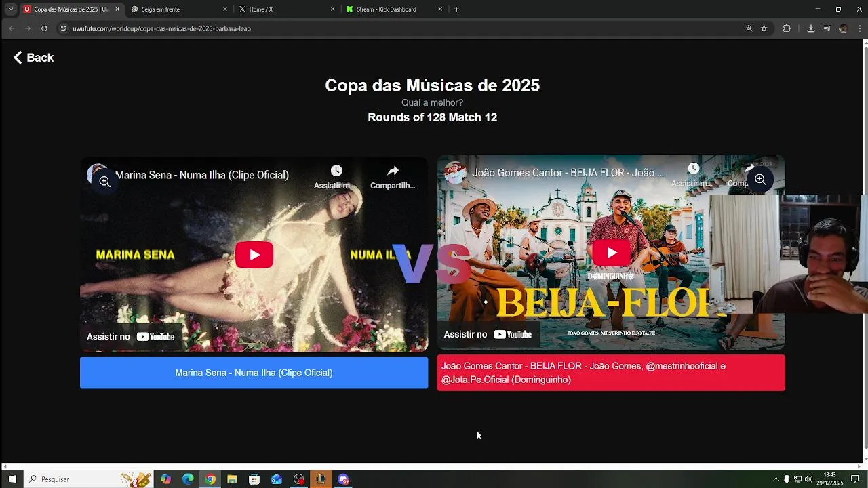Open the media controls icon in toolbar
The height and width of the screenshot is (488, 868).
coord(827,28)
